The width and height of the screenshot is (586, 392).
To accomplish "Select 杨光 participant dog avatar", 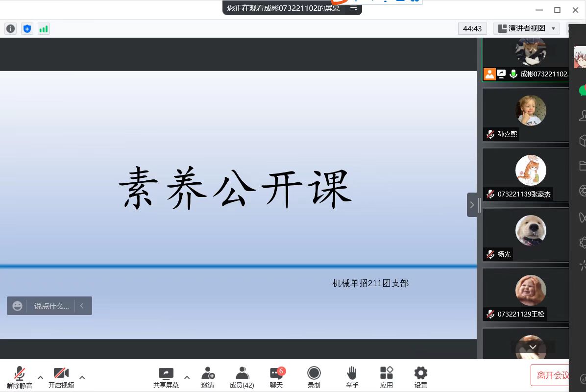I will [x=531, y=230].
